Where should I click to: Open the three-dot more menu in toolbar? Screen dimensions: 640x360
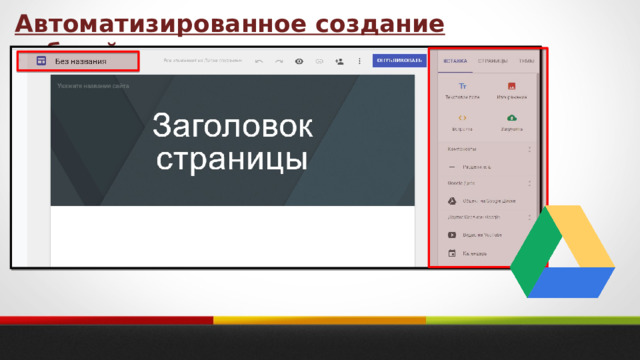(359, 61)
